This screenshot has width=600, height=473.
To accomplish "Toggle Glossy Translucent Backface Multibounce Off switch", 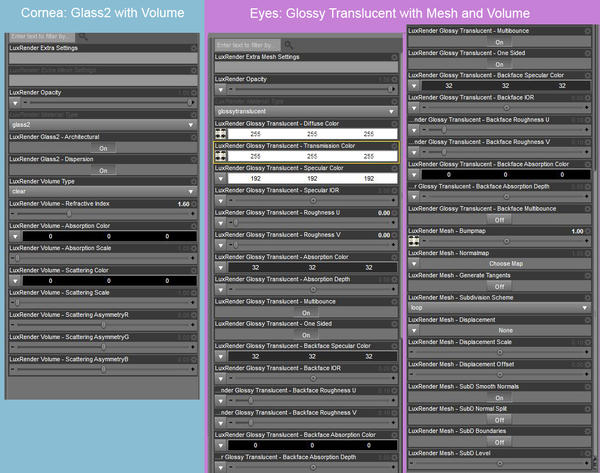I will tap(499, 220).
